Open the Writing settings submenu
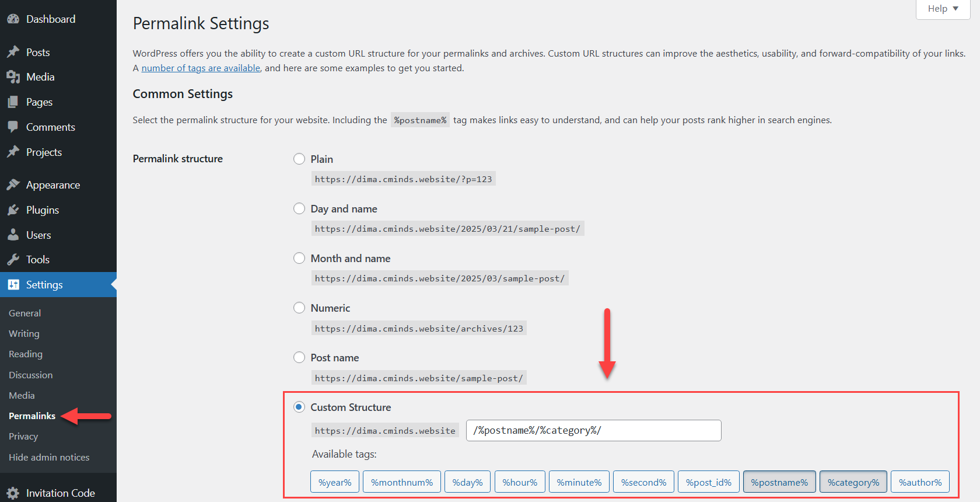 (x=24, y=334)
